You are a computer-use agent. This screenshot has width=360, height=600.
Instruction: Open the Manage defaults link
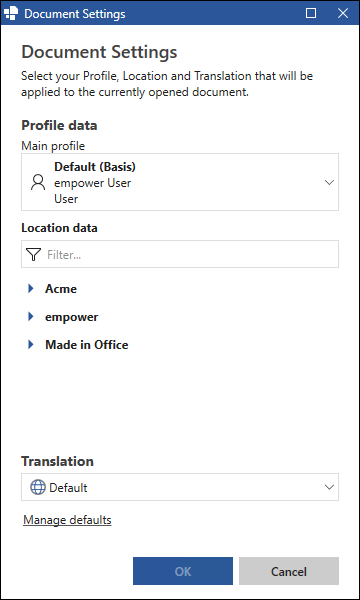click(x=67, y=520)
